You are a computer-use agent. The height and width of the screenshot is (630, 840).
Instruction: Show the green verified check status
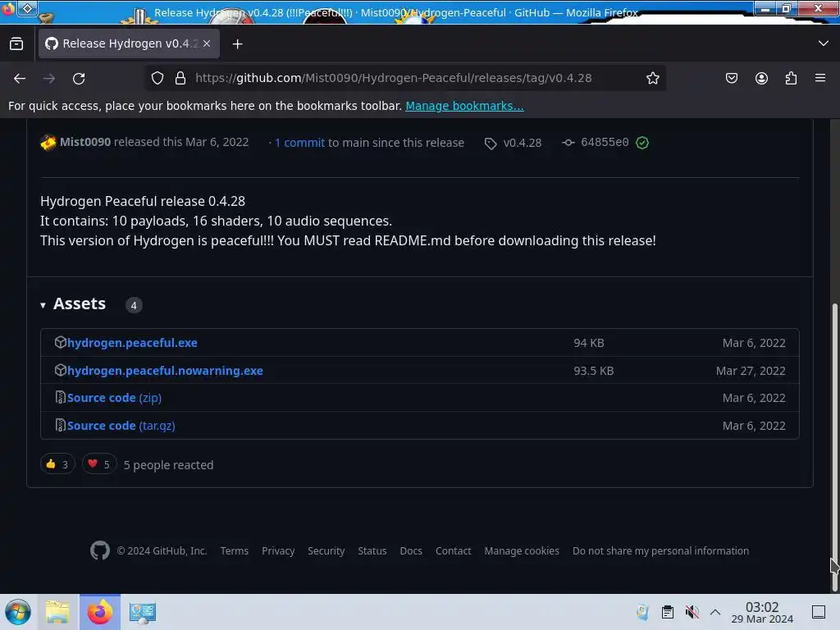[642, 143]
